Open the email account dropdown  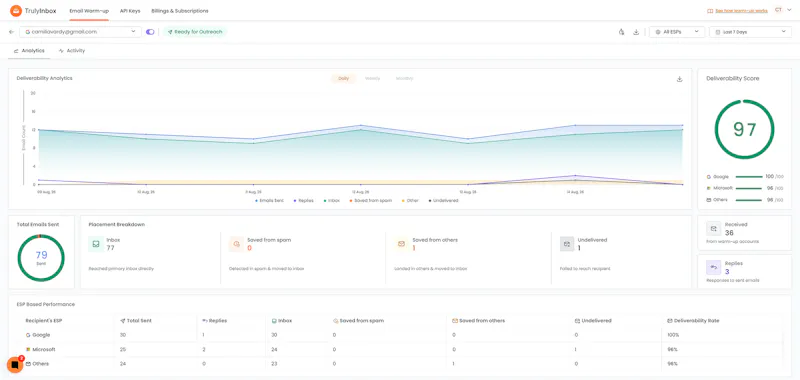tap(81, 32)
